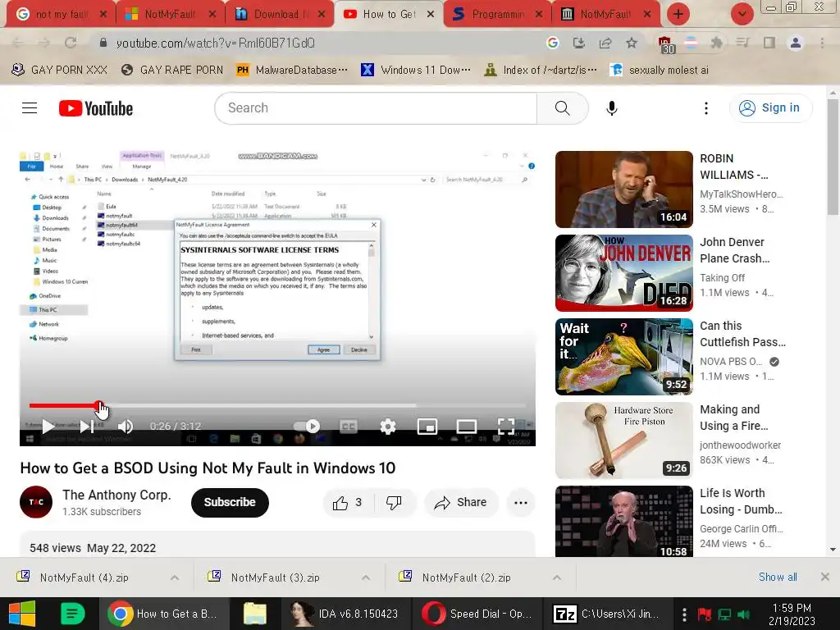
Task: Open Life Is Worth Losing video title
Action: tap(741, 501)
